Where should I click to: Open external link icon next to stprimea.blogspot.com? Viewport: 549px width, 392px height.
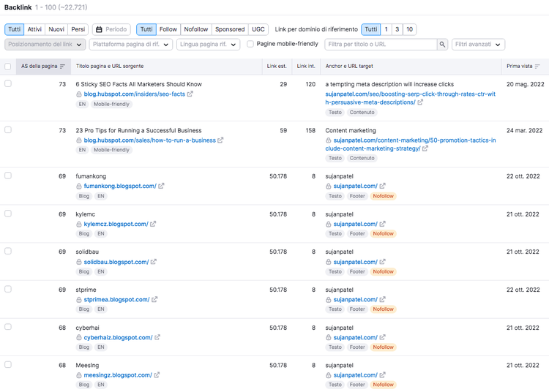[154, 299]
